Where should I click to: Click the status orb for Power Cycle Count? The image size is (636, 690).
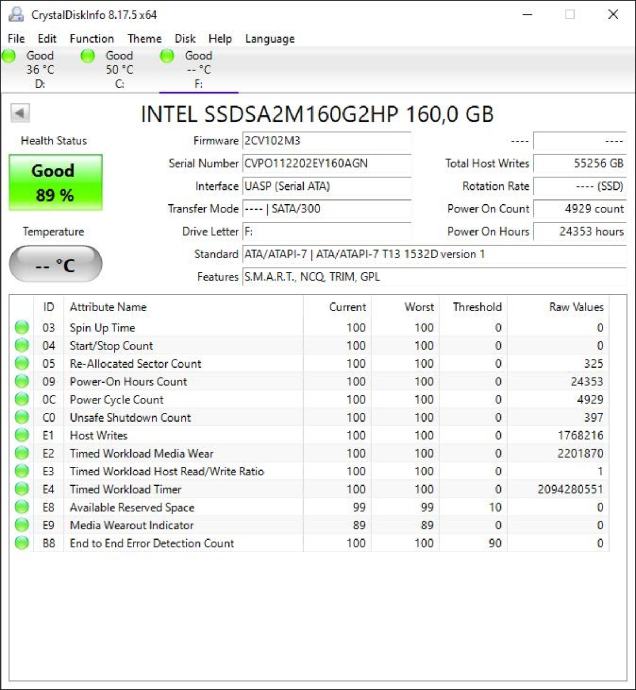click(x=22, y=399)
